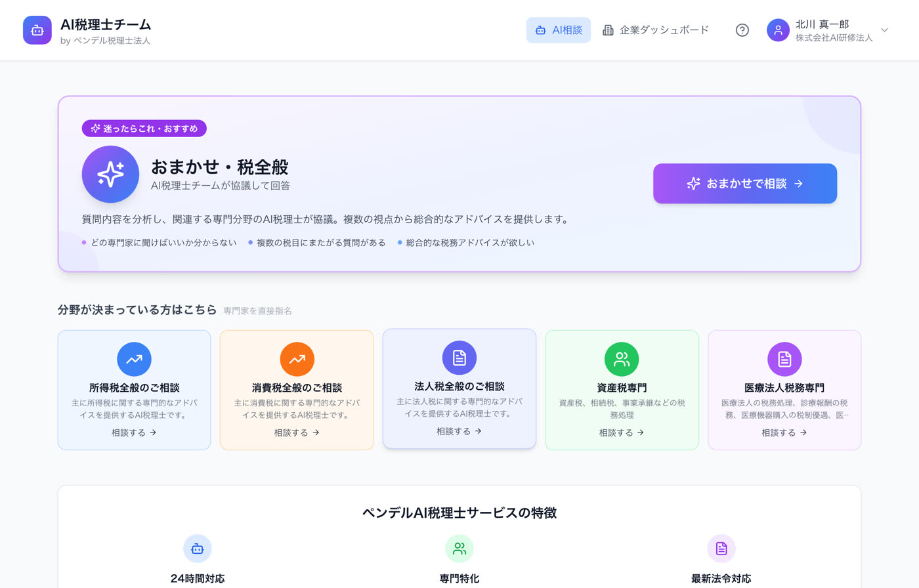
Task: Switch to 企業ダッシュボード tab
Action: click(656, 30)
